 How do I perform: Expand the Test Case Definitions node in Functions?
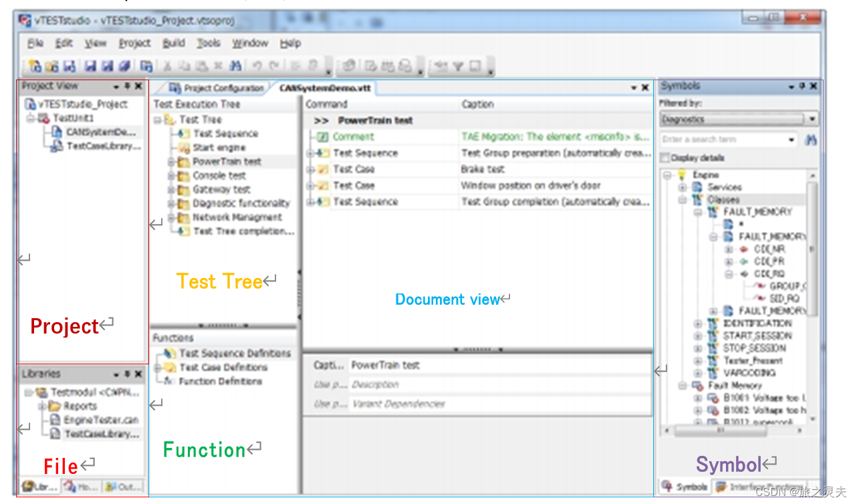(x=158, y=368)
